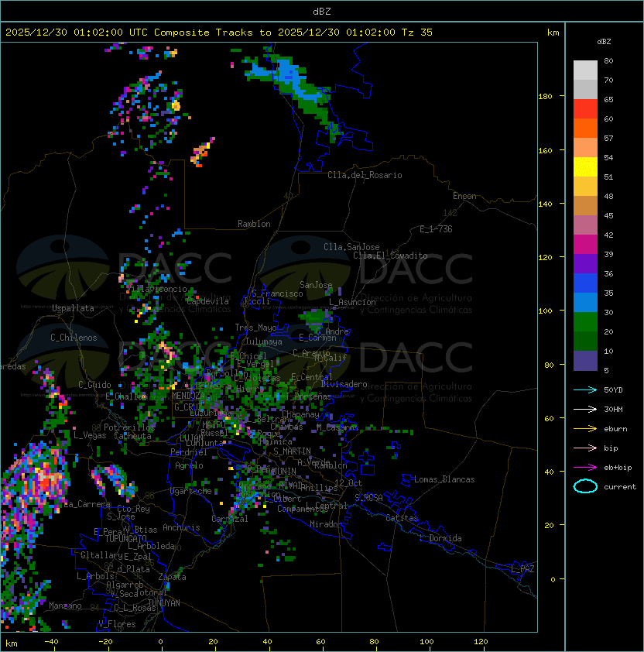The image size is (644, 652).
Task: Click the 'Ugarteche' map label
Action: [191, 491]
